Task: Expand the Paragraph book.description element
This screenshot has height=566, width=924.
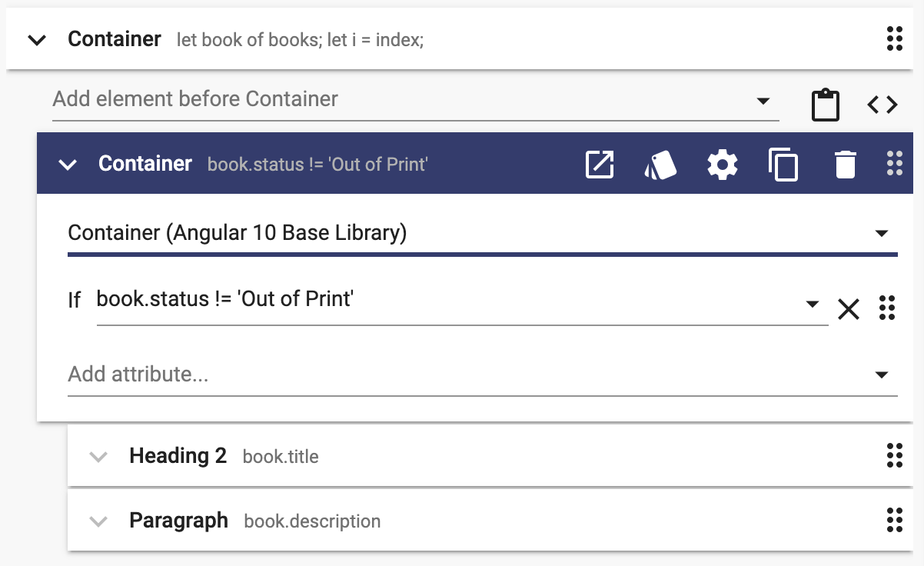Action: (x=98, y=521)
